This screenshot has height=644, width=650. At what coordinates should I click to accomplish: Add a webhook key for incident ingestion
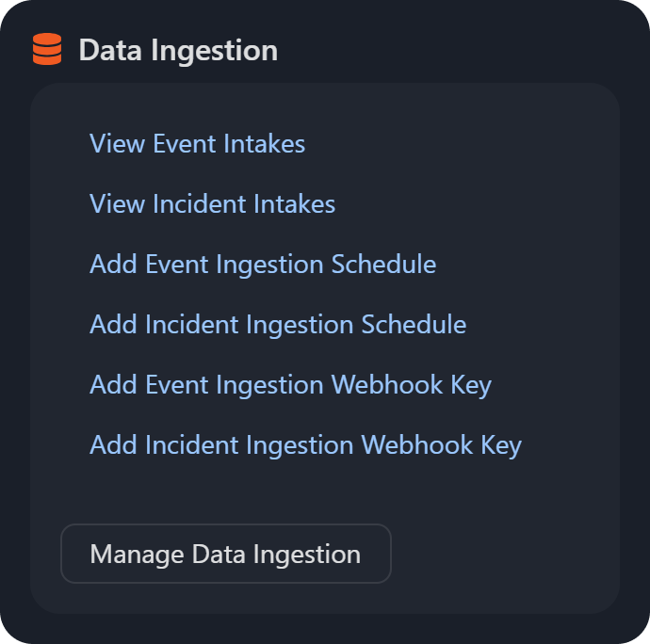tap(305, 445)
